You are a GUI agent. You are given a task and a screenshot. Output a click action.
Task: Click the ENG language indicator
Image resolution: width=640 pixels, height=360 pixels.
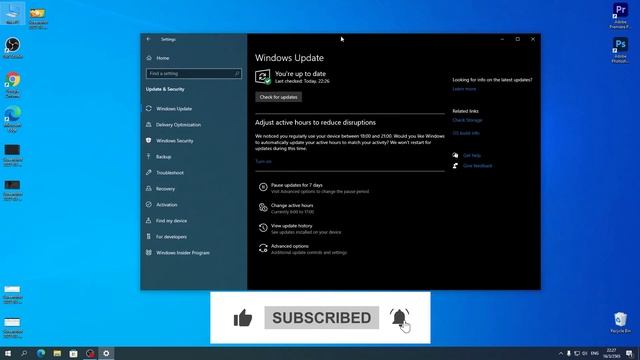pos(595,353)
